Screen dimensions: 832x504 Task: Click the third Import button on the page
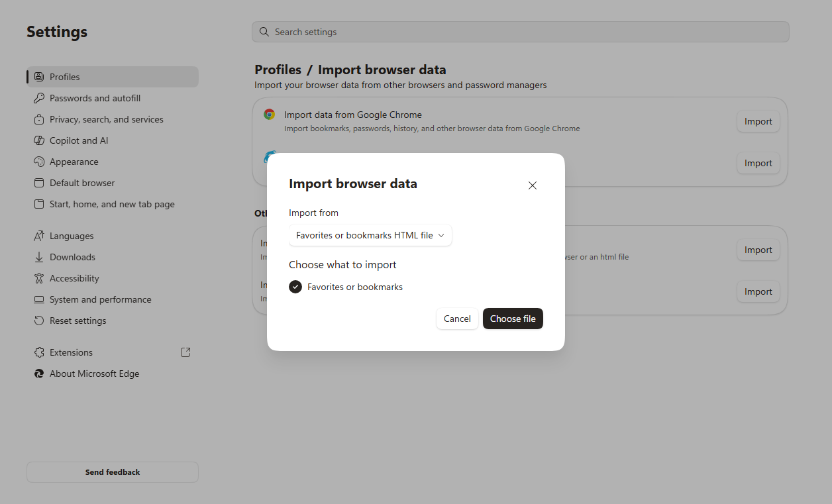pos(758,250)
